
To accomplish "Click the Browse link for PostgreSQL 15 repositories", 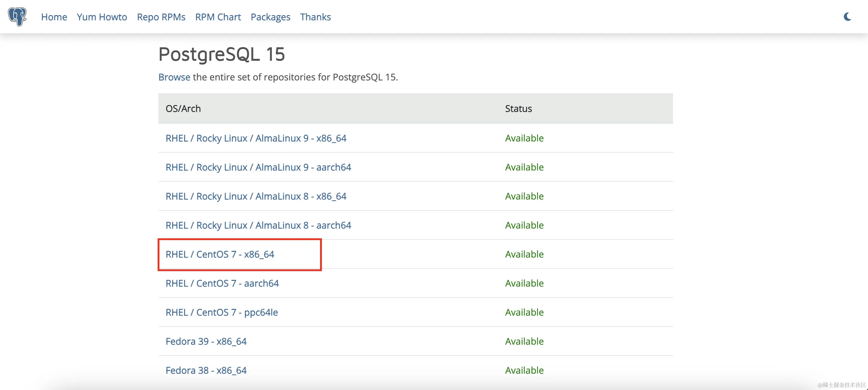I will pos(174,77).
